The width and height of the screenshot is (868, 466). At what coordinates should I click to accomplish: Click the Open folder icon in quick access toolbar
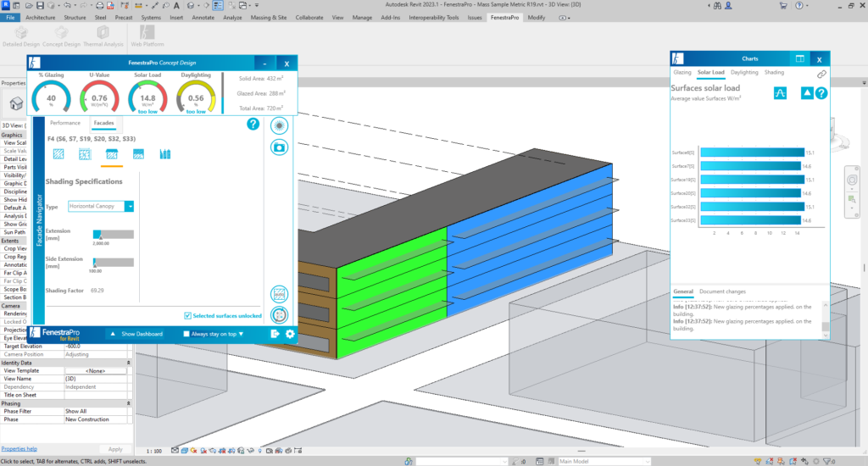(29, 6)
